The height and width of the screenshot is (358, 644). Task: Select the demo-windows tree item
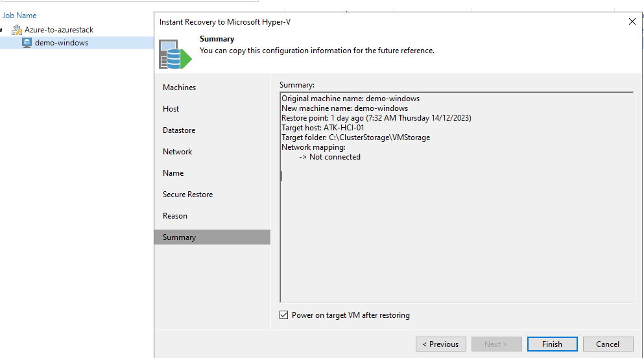[x=62, y=43]
